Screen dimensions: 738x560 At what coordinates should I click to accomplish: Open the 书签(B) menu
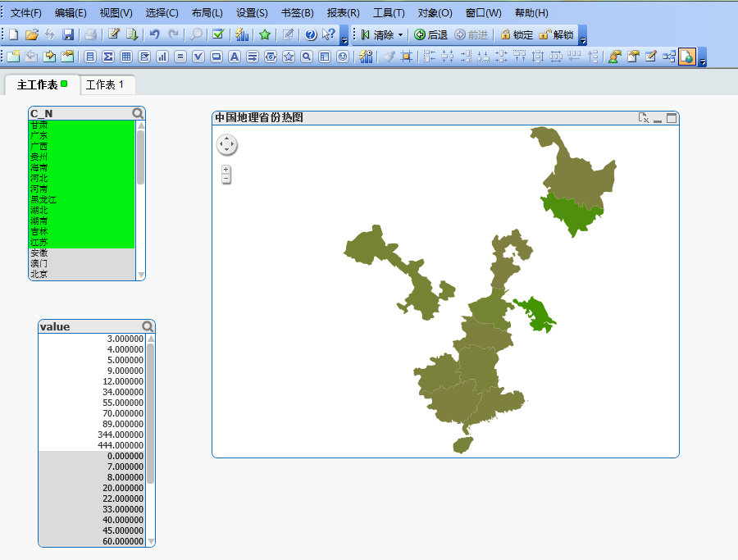point(298,12)
